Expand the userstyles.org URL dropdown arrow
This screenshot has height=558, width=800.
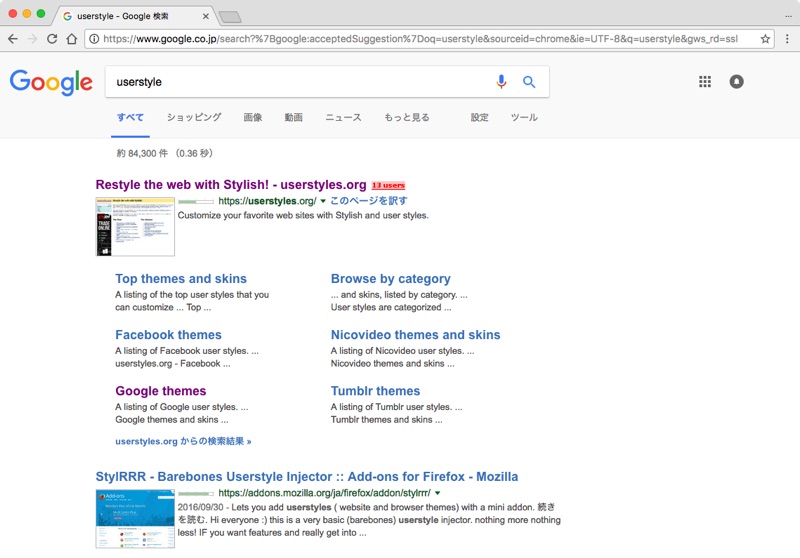point(323,201)
